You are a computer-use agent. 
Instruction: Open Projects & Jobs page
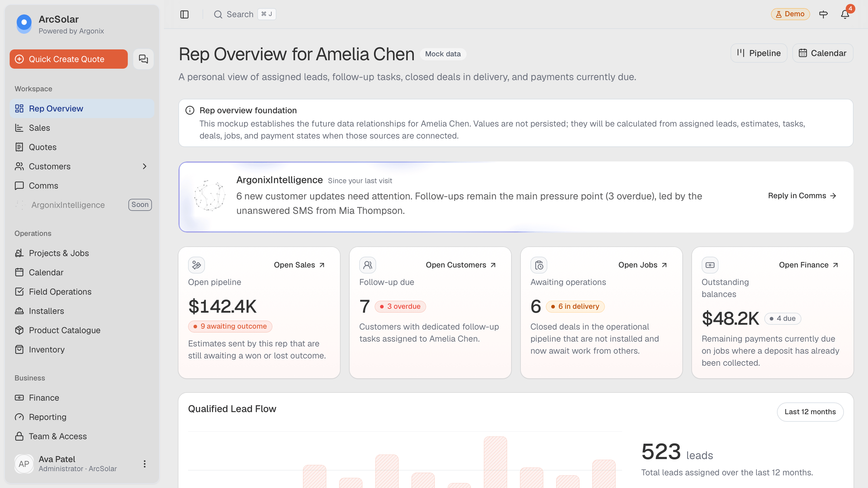pos(82,253)
